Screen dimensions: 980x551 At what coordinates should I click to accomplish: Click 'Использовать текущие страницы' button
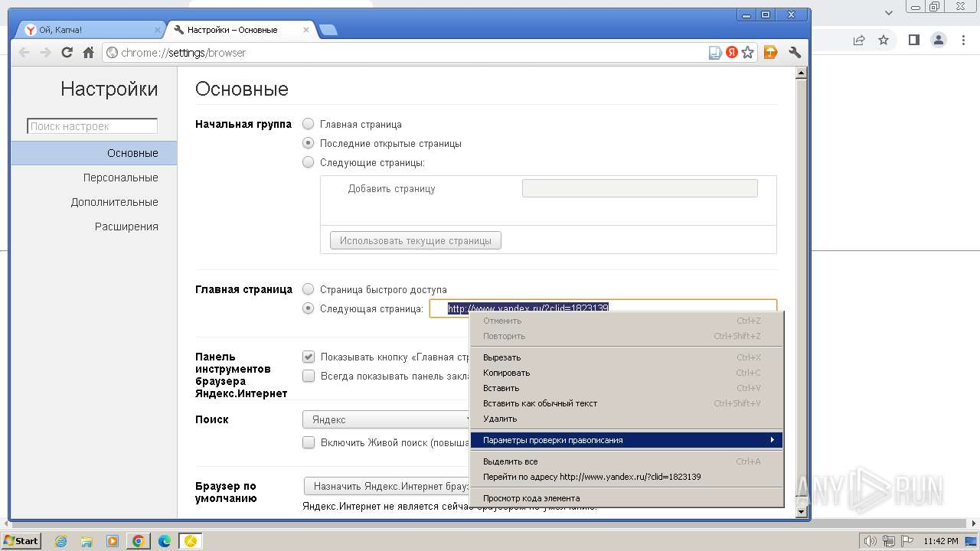point(416,240)
